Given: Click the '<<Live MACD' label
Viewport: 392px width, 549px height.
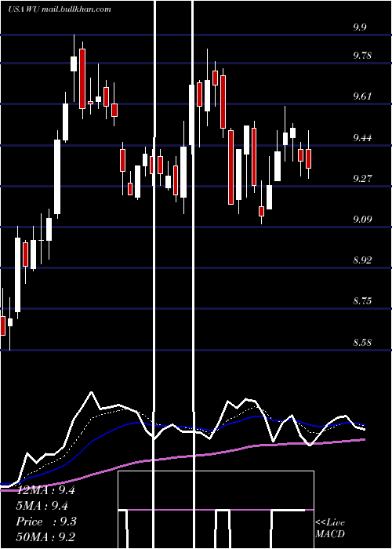Looking at the screenshot, I should tap(330, 528).
